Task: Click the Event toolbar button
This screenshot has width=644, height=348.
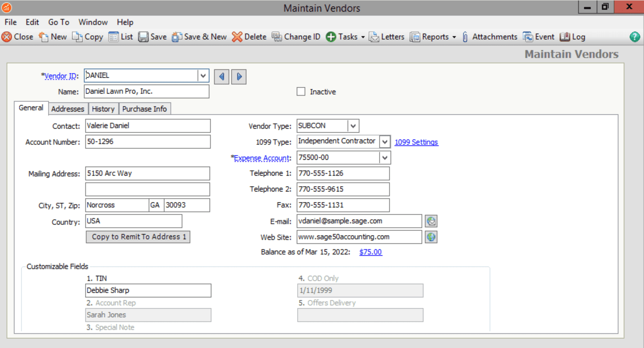Action: [539, 37]
